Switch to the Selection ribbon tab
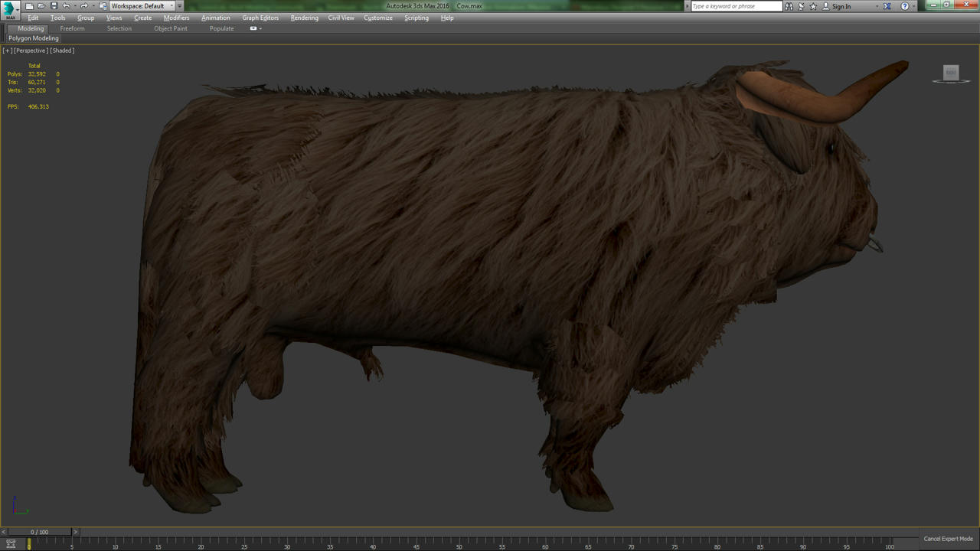Screen dimensions: 980x551 [x=119, y=28]
